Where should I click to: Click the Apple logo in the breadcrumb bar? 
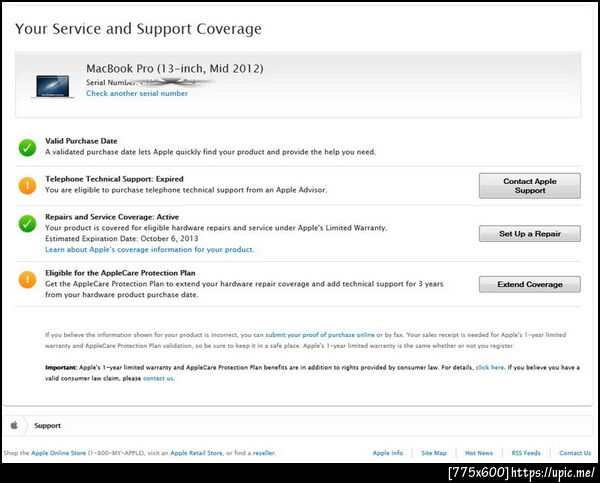coord(14,425)
